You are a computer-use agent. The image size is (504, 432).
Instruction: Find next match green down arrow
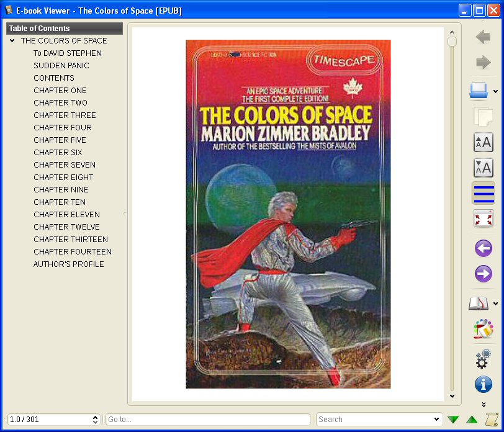tap(453, 420)
